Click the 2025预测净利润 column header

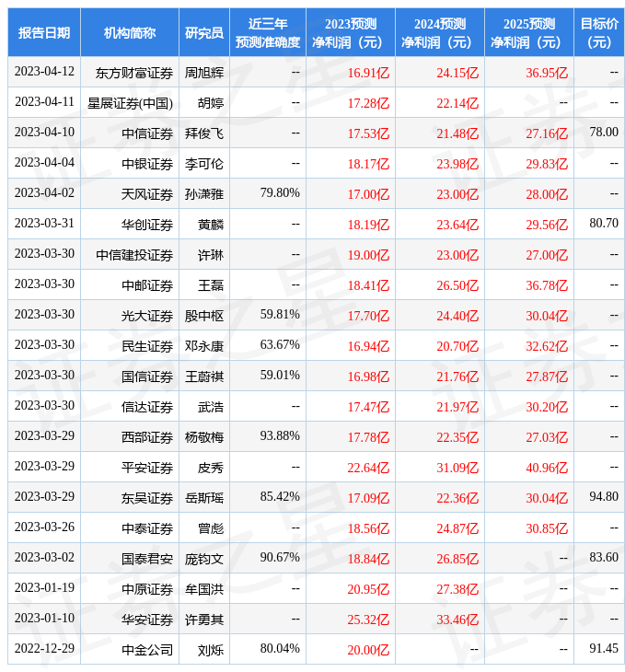point(529,32)
